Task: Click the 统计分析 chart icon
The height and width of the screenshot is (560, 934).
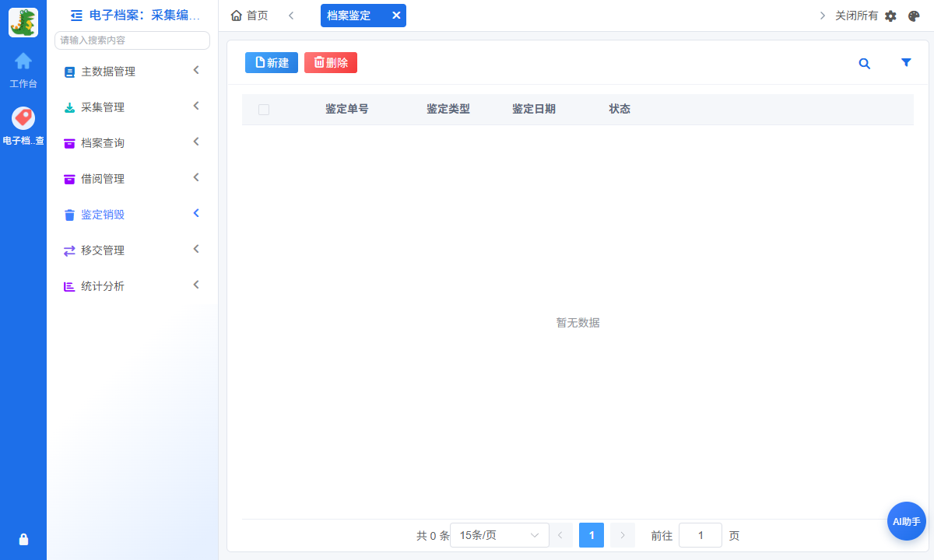Action: 69,287
